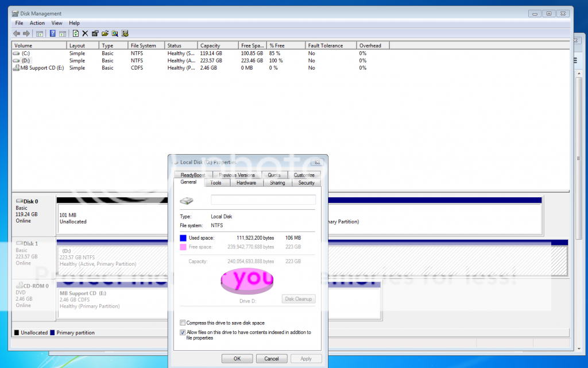The height and width of the screenshot is (368, 588).
Task: Open the Action menu
Action: pos(37,23)
